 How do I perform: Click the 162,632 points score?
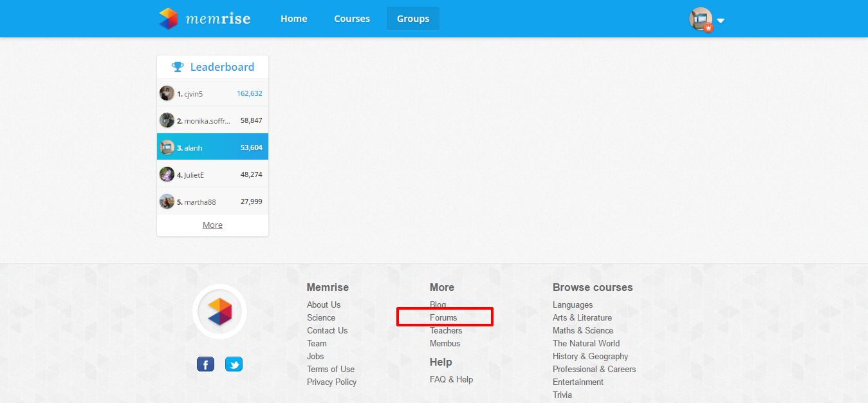point(250,93)
